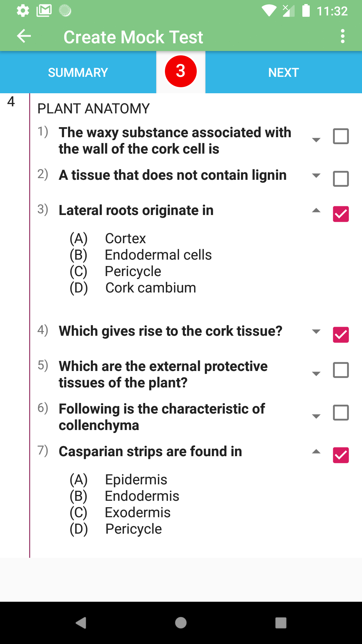Tap the external protective tissues question text
The width and height of the screenshot is (362, 644).
163,374
